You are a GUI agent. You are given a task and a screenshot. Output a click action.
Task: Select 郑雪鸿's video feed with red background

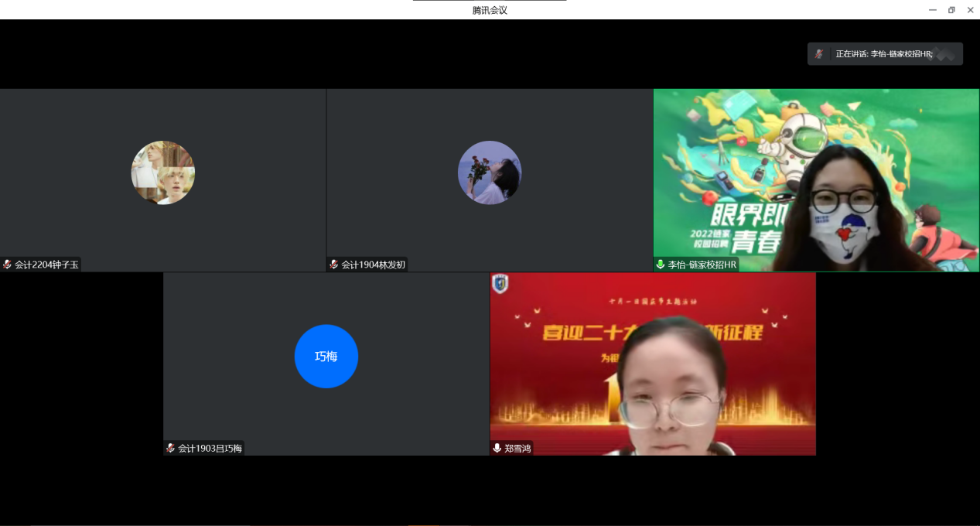[x=653, y=364]
